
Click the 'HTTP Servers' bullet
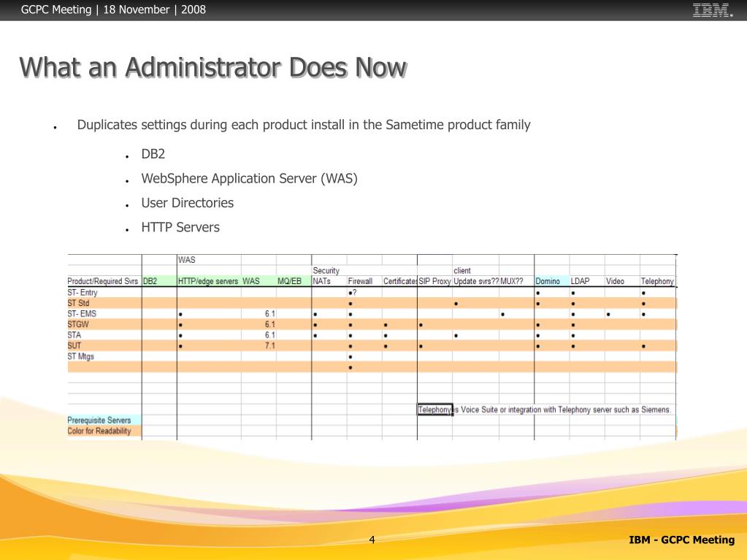tap(180, 227)
